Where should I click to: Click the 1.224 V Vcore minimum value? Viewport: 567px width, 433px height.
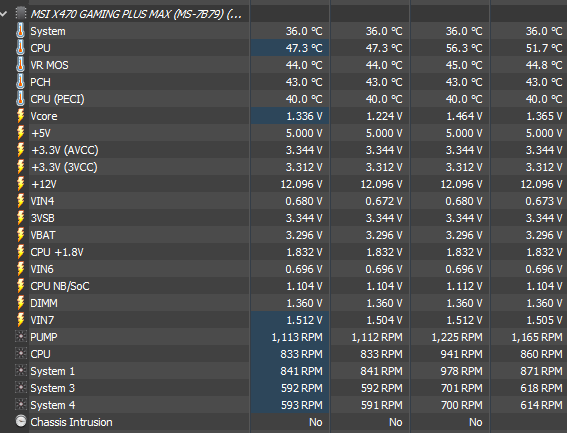pyautogui.click(x=384, y=116)
